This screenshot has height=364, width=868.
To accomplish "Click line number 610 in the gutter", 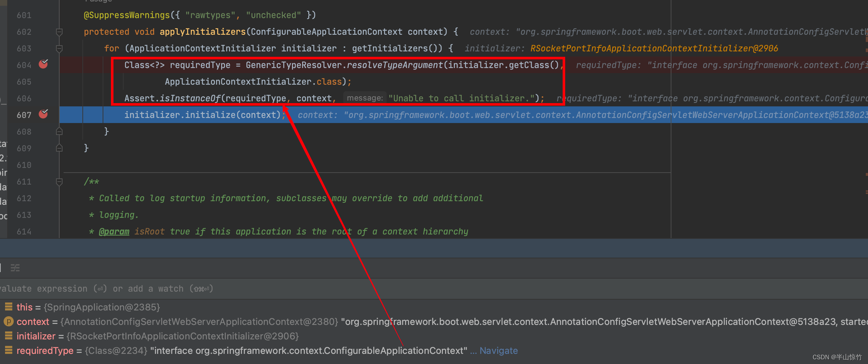I will 24,165.
